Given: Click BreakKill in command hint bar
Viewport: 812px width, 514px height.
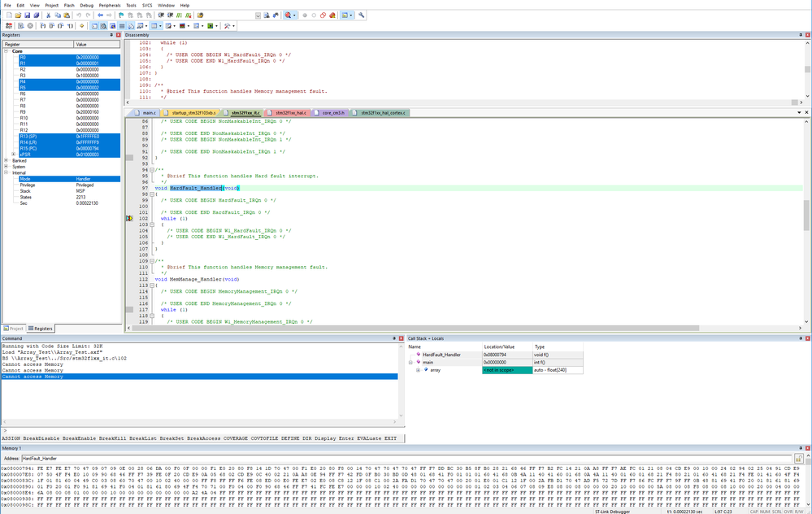Looking at the screenshot, I should 112,438.
